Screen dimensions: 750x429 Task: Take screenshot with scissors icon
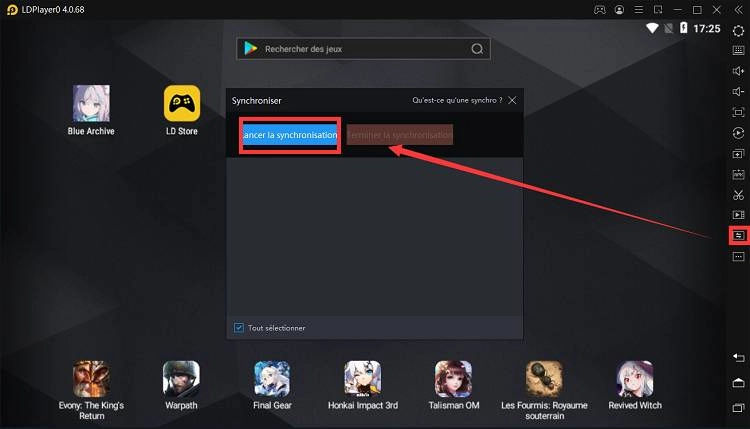coord(739,195)
